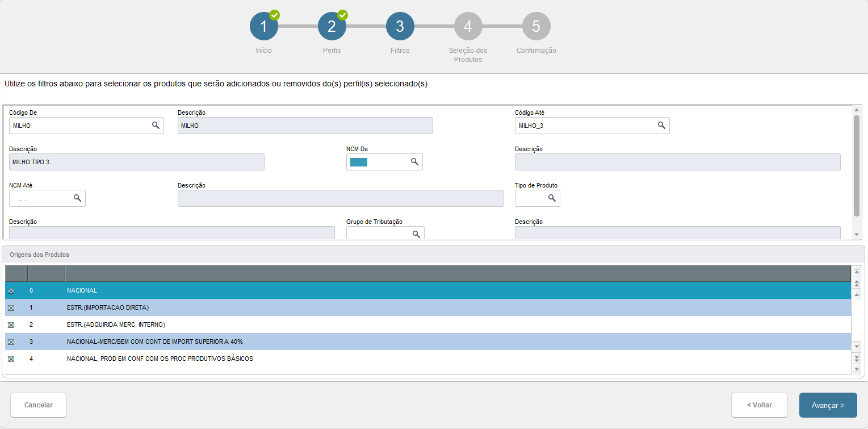The width and height of the screenshot is (868, 429).
Task: Jump to first row in origins grid
Action: [x=857, y=272]
